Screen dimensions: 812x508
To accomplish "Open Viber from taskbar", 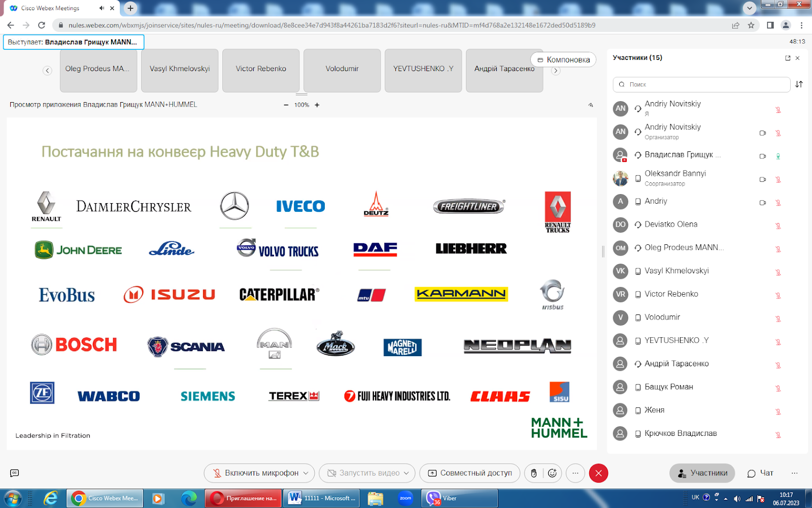I will pyautogui.click(x=459, y=498).
